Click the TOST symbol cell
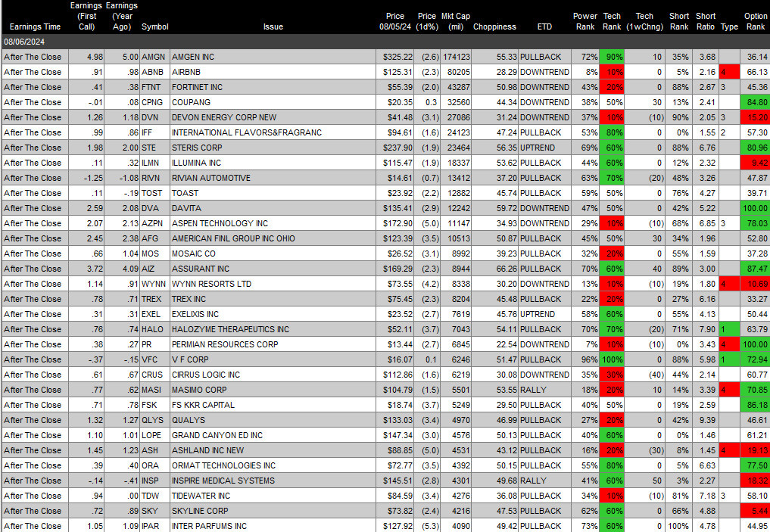The image size is (770, 532). tap(154, 193)
